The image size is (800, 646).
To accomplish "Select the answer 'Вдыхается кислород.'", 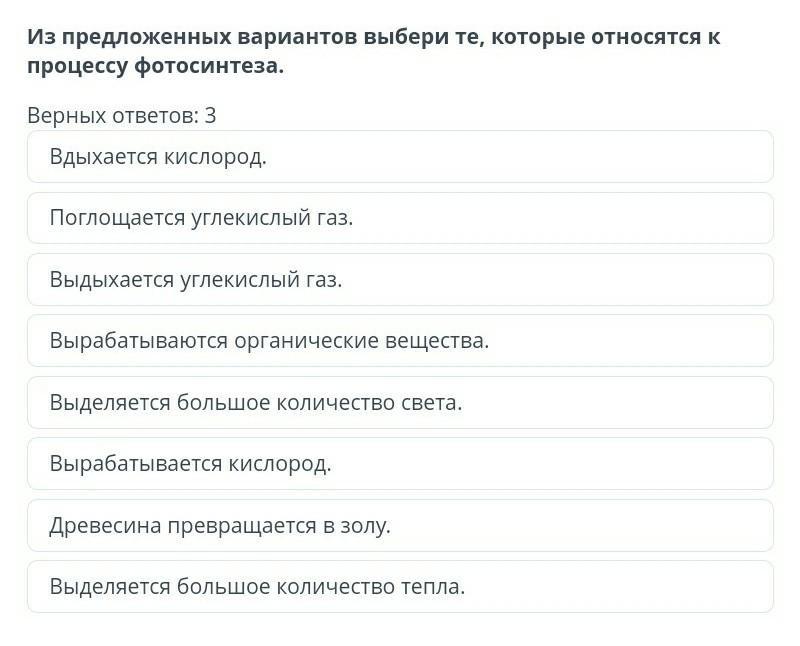I will [x=400, y=157].
